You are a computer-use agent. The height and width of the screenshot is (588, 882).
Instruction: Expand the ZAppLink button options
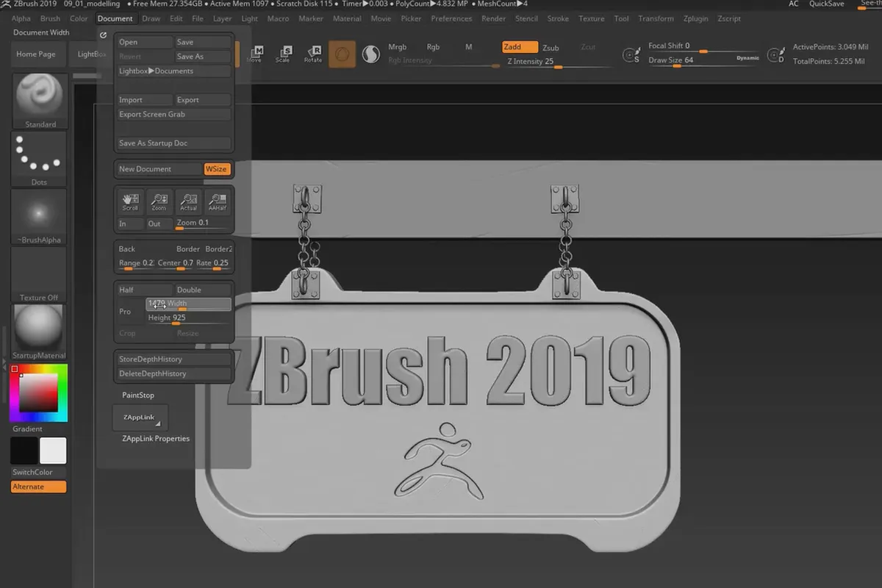[140, 417]
